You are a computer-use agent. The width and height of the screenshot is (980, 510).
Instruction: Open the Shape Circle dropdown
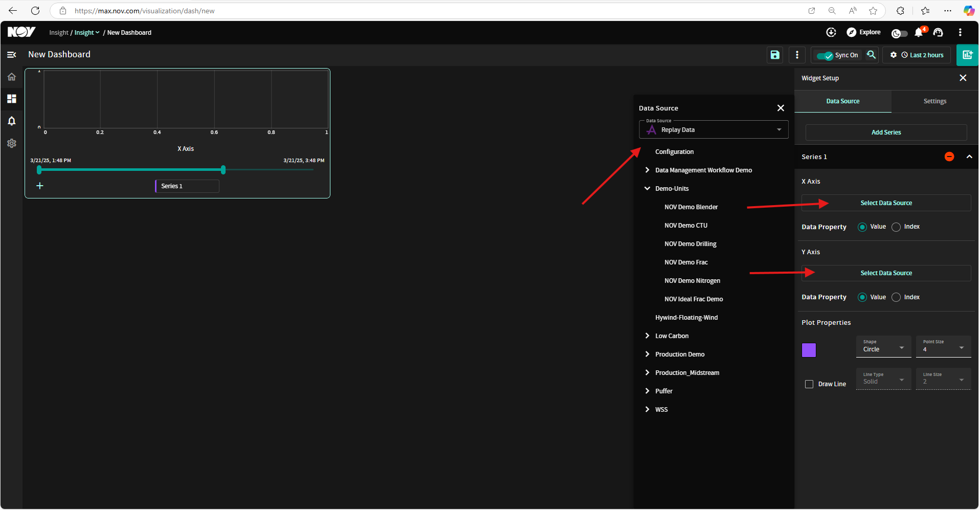point(883,346)
